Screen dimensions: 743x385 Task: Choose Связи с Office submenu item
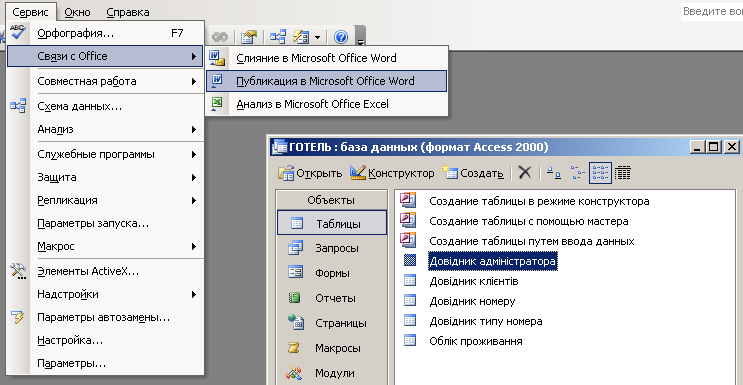tap(105, 56)
